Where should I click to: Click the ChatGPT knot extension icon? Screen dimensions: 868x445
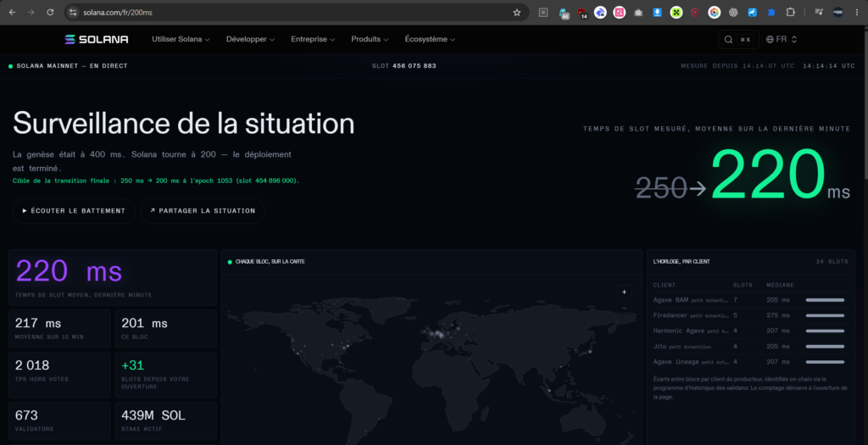point(733,12)
